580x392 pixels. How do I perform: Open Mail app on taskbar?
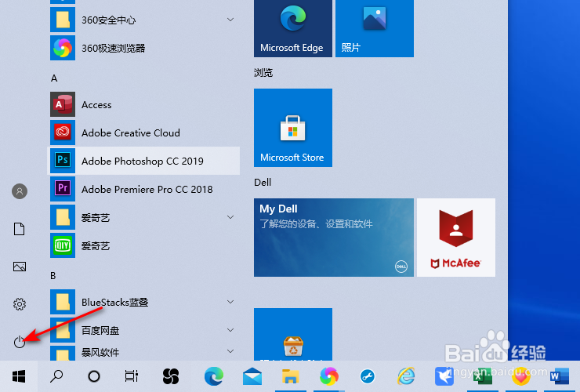pos(252,376)
